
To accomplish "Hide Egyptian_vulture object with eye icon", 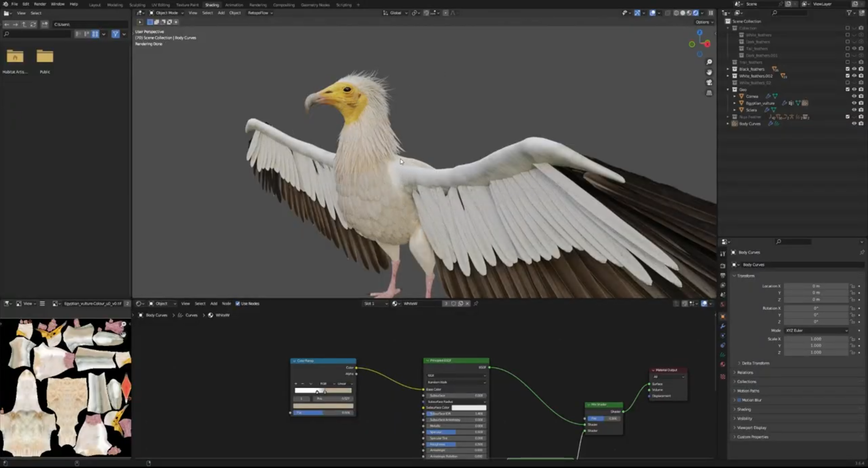I will pyautogui.click(x=854, y=103).
